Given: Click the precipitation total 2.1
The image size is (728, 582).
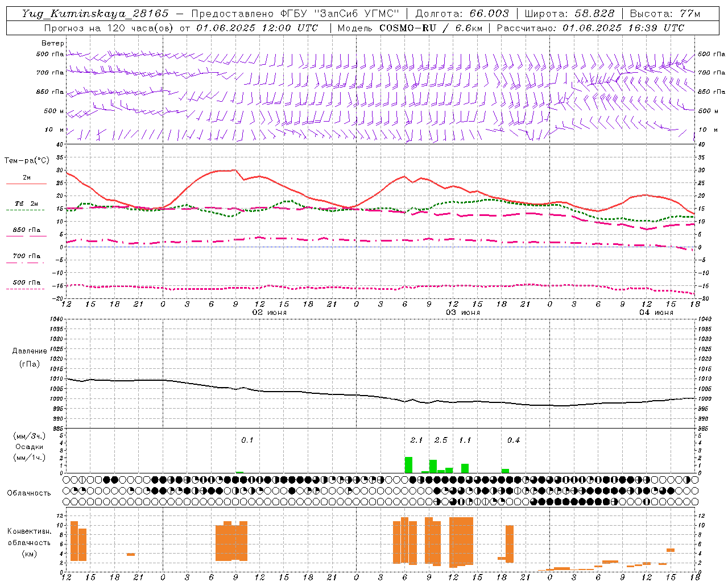Looking at the screenshot, I should coord(416,440).
